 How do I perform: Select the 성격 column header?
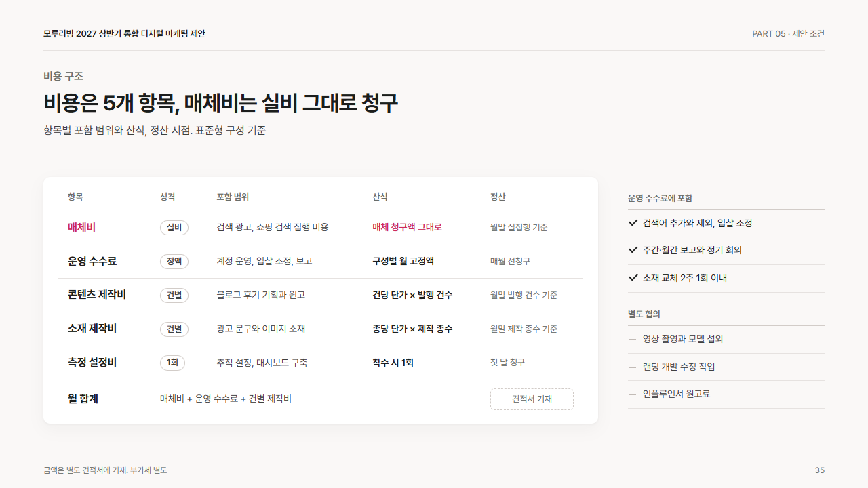tap(167, 197)
